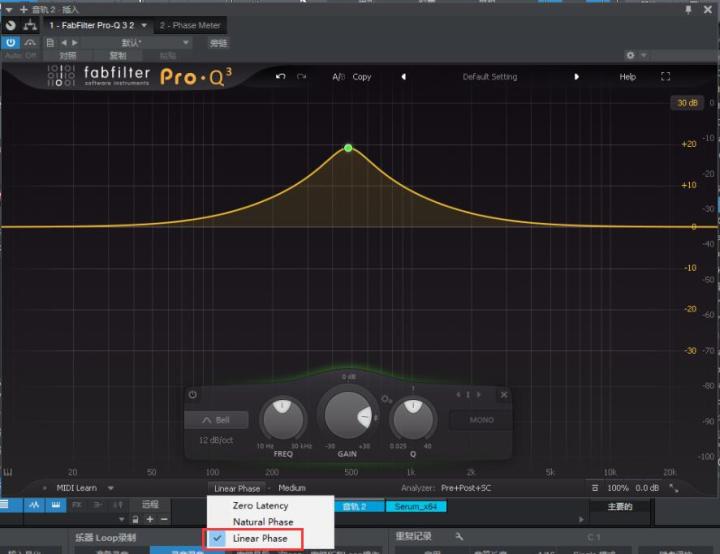The image size is (720, 554).
Task: Open the channel routing icon
Action: point(30,25)
